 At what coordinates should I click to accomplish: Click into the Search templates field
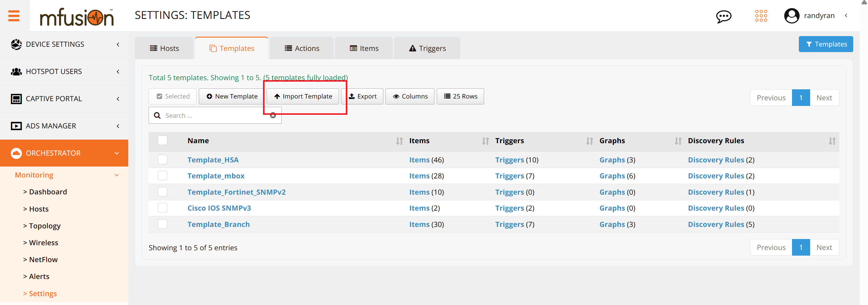point(215,115)
